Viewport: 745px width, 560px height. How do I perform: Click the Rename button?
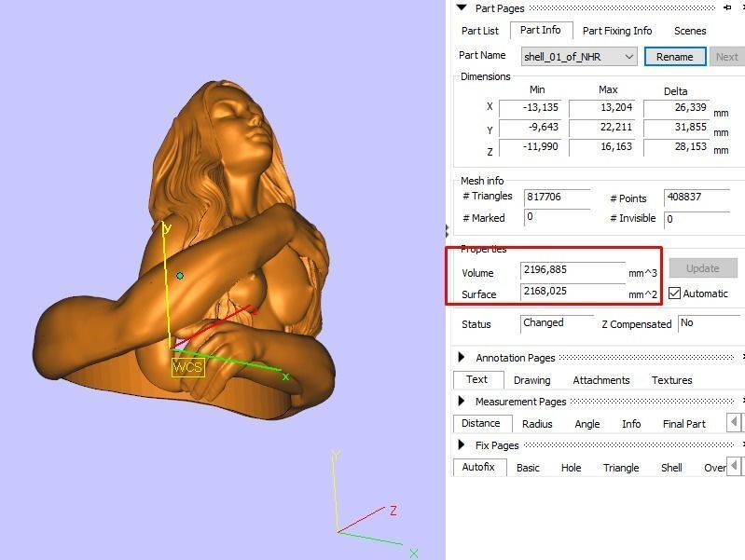pos(675,57)
